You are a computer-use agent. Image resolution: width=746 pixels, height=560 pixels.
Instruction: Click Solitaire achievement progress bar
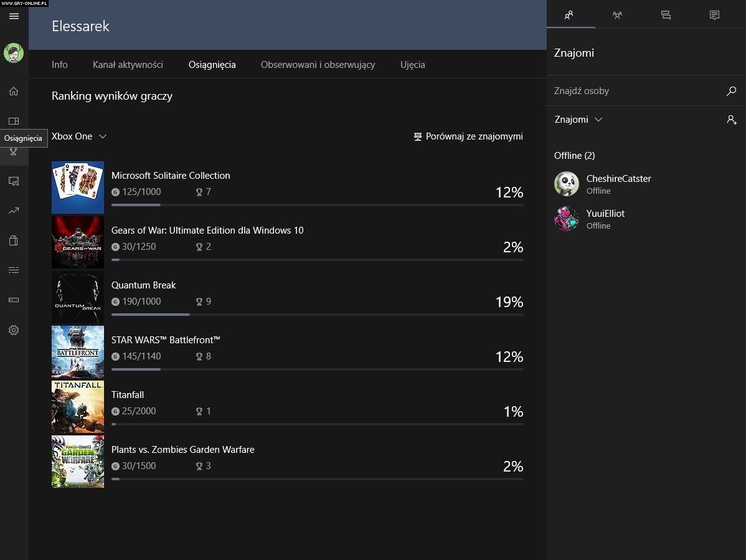pos(318,205)
